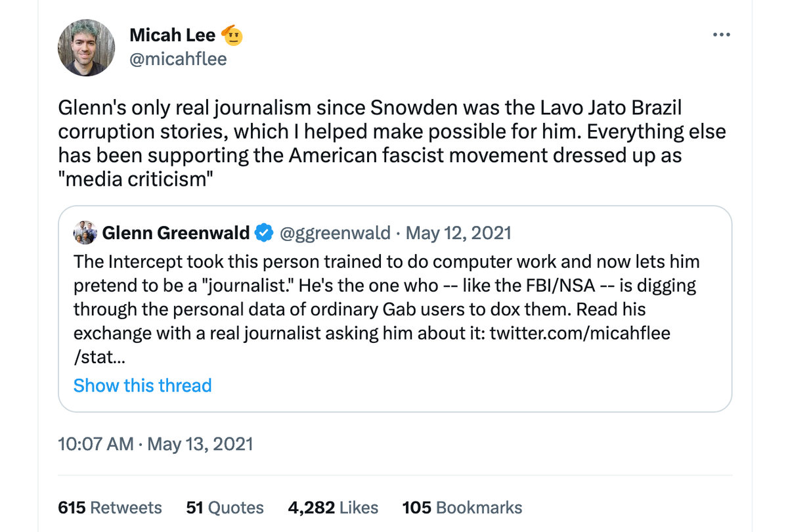Screen dimensions: 788x532
Task: View the 615 Retweets list
Action: pos(109,507)
